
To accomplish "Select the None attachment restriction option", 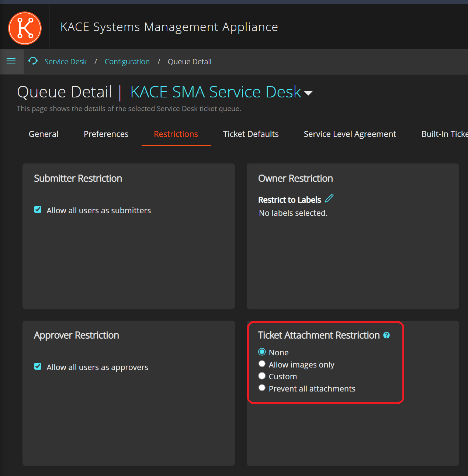I will (262, 352).
